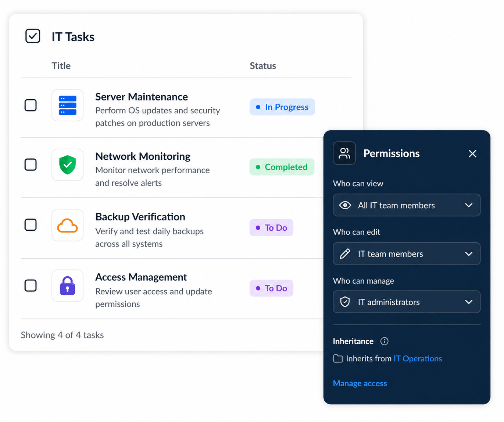
Task: Click the Backup Verification cloud icon
Action: pyautogui.click(x=67, y=225)
